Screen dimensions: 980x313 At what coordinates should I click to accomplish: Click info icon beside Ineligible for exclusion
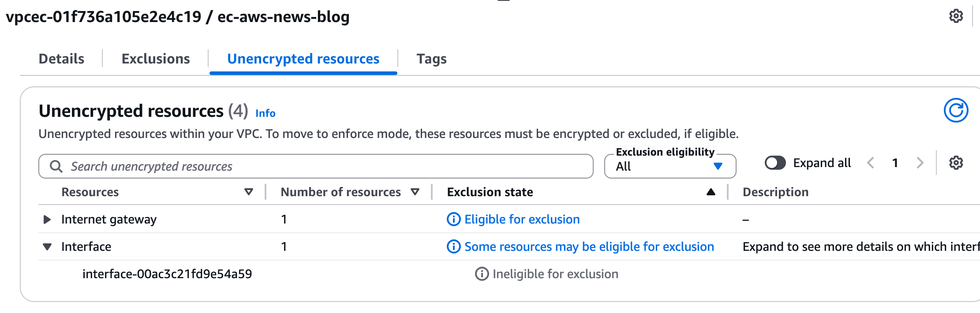tap(482, 274)
